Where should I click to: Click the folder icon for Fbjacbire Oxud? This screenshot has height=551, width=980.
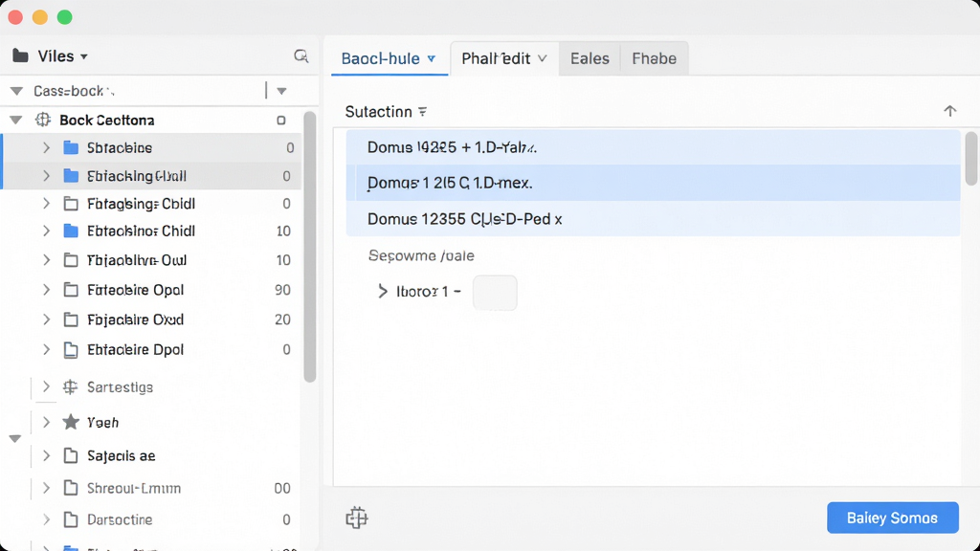[71, 320]
